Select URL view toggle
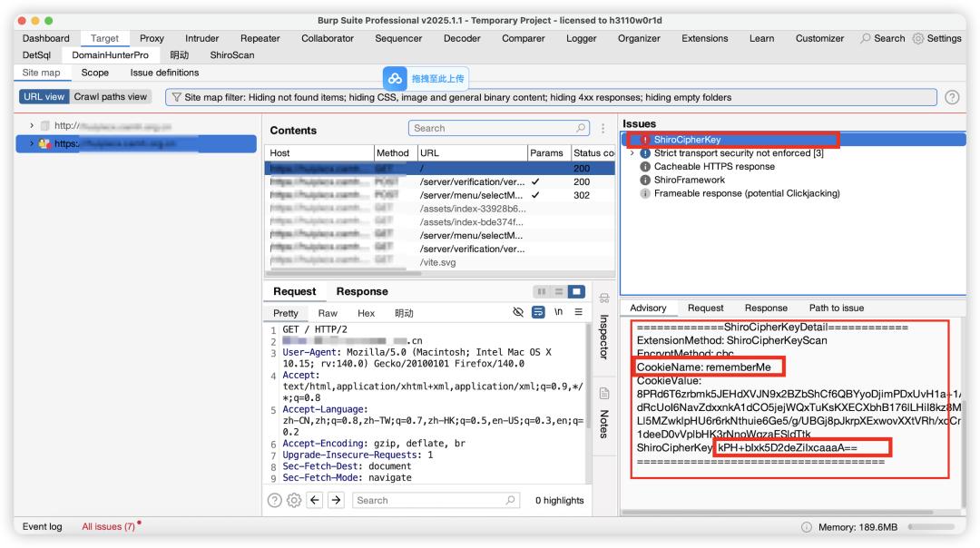Image resolution: width=980 pixels, height=548 pixels. [44, 97]
